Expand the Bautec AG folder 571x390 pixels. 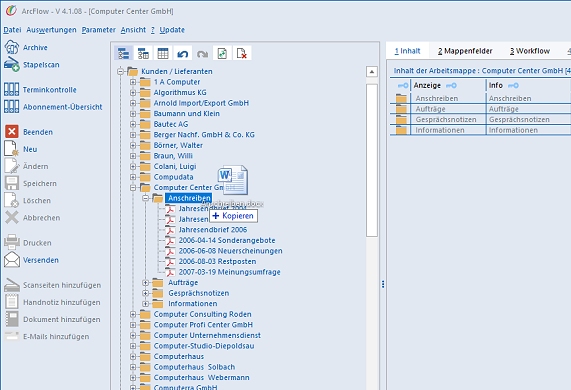tap(133, 124)
